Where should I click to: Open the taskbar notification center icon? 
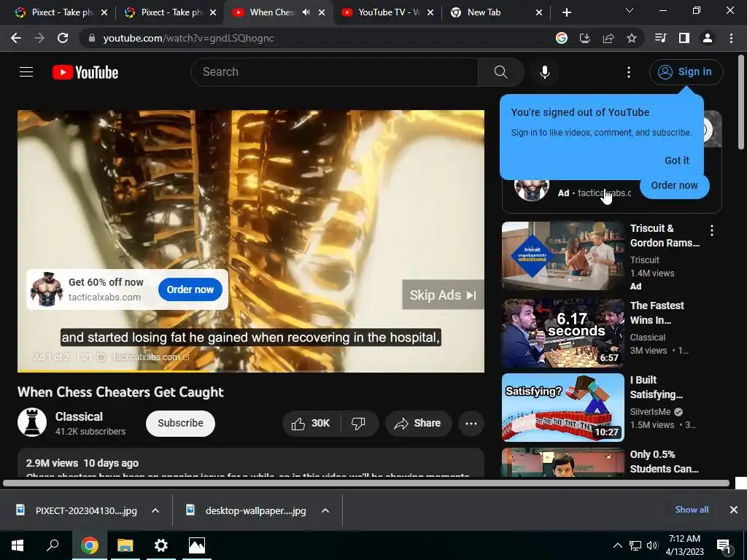724,545
